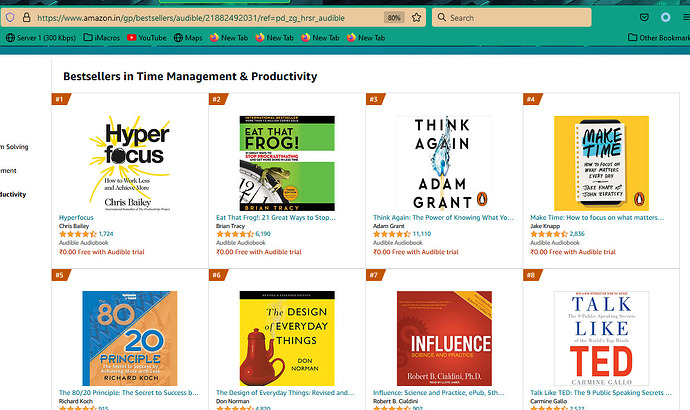This screenshot has width=690, height=410.
Task: Click Hyperfocus ₹0.00 Free with Audible trial
Action: 102,252
